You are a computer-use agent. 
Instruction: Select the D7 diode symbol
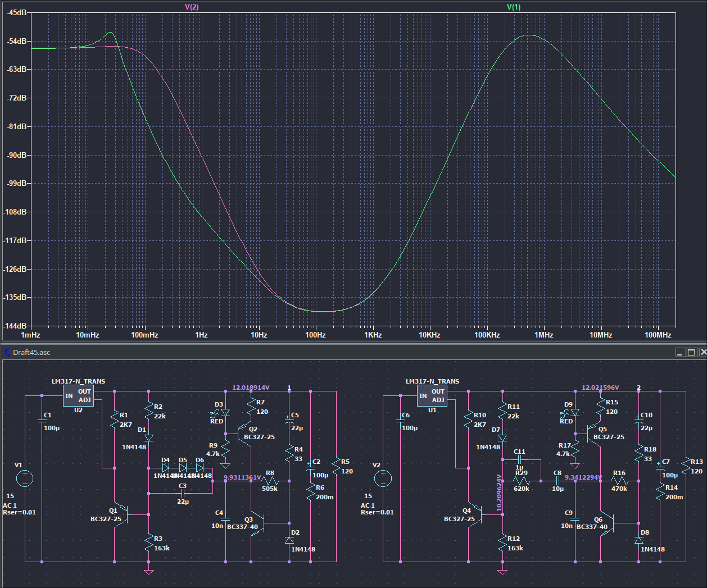502,437
